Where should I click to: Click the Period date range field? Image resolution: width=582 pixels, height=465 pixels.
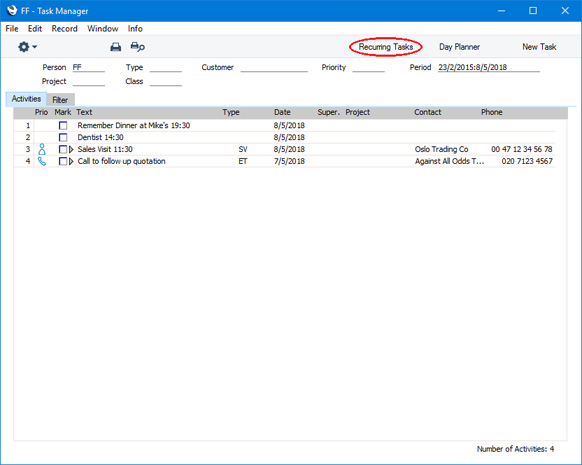[489, 68]
